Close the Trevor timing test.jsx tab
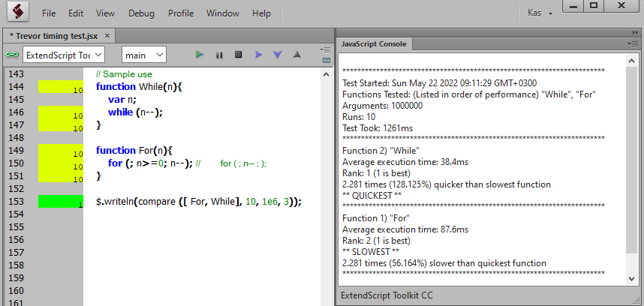 pyautogui.click(x=107, y=36)
